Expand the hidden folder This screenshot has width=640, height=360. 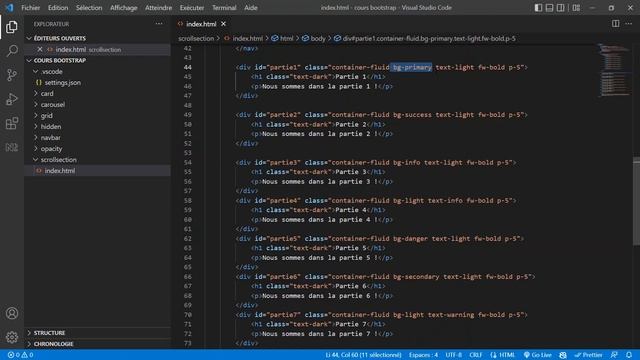pos(97,127)
